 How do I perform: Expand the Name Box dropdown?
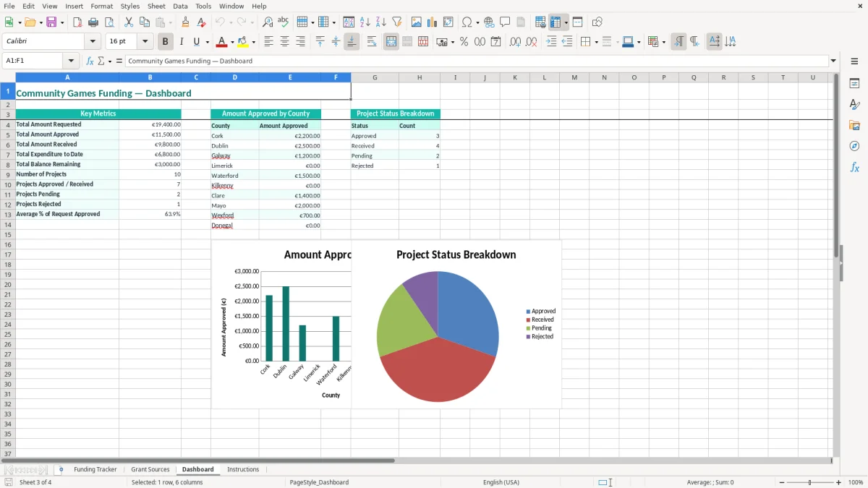tap(71, 61)
